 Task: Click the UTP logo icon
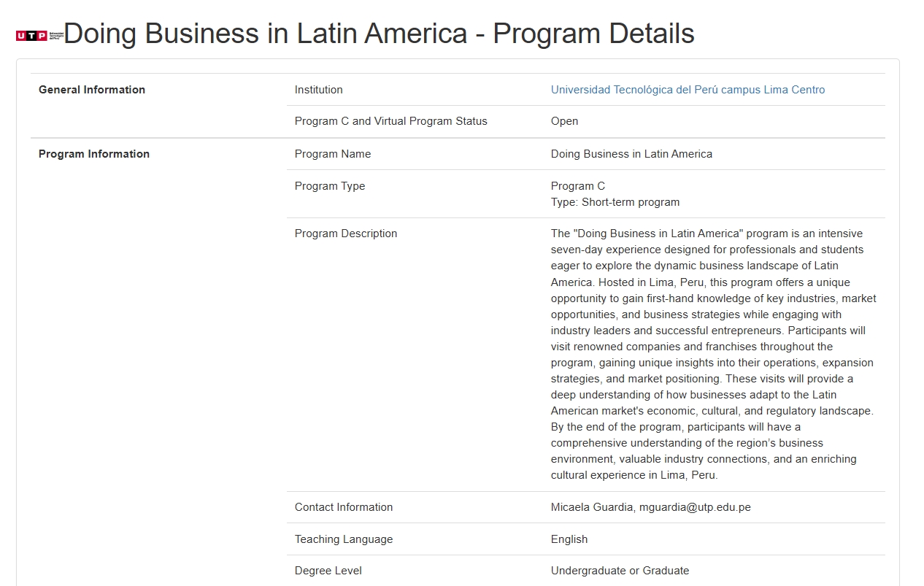click(39, 35)
